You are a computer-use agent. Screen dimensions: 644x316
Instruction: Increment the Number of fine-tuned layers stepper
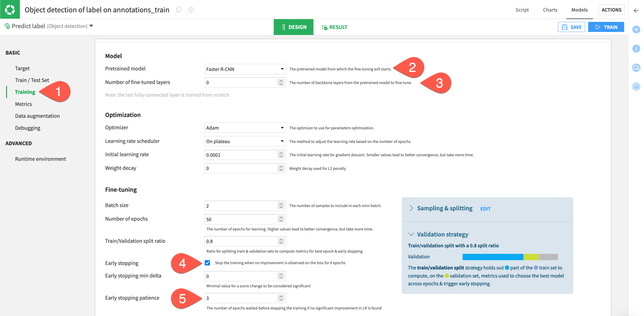[x=281, y=81]
